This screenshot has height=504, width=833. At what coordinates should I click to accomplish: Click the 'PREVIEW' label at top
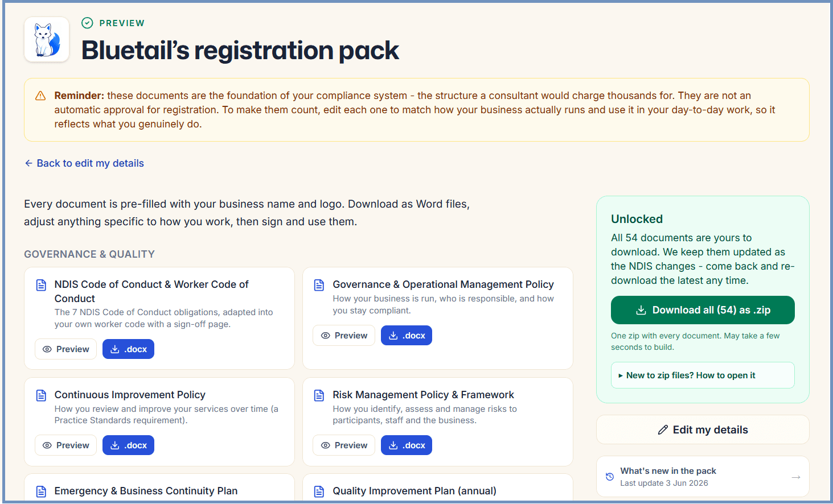(x=122, y=23)
